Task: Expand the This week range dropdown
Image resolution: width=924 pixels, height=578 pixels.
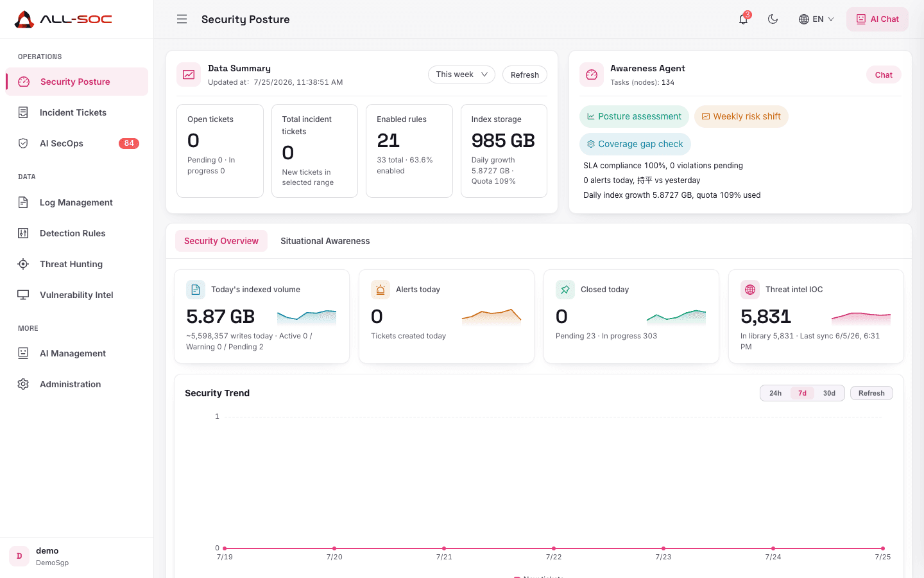Action: (x=461, y=74)
